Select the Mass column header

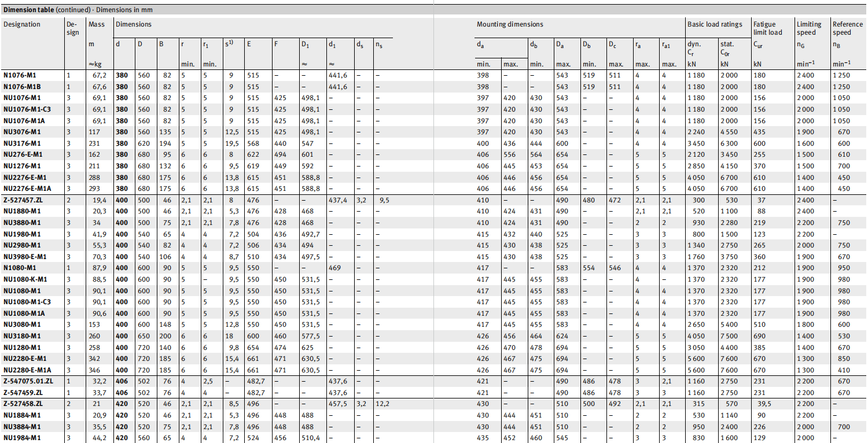point(97,24)
